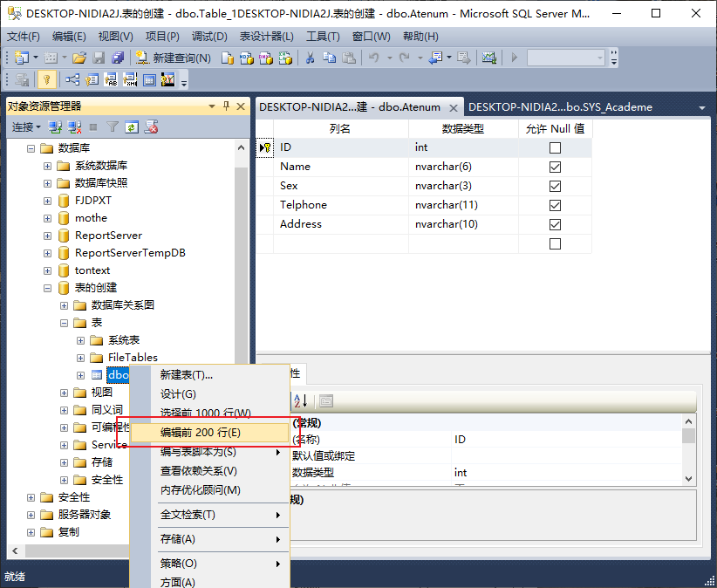Check Allow Null in the empty row
This screenshot has width=717, height=588.
coord(555,243)
